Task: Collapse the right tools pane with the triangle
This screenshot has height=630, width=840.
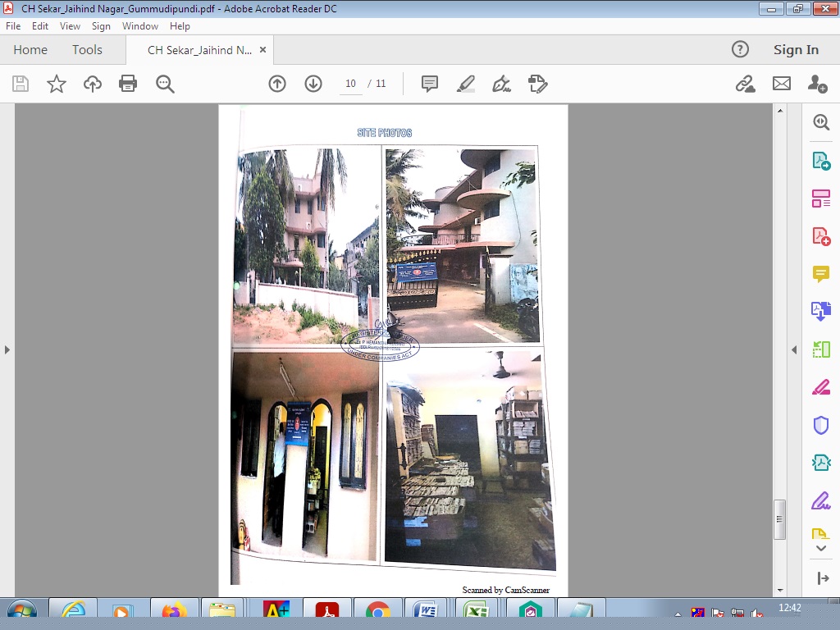Action: point(794,349)
